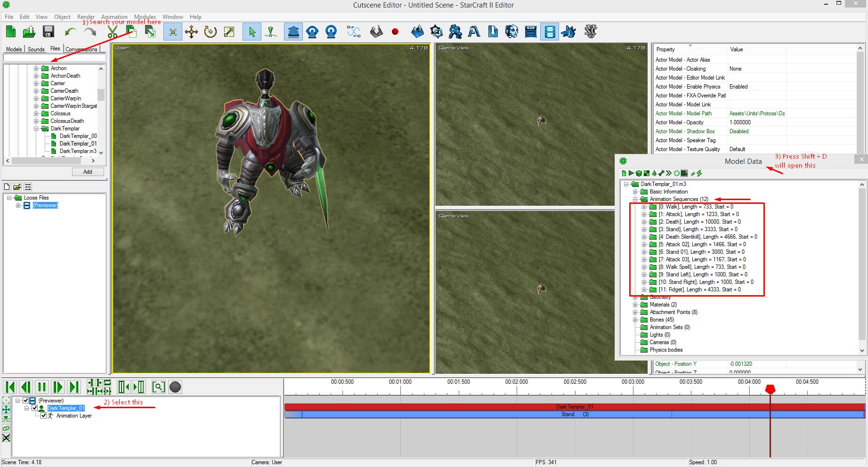The height and width of the screenshot is (467, 868).
Task: Open the Modules menu
Action: 145,16
